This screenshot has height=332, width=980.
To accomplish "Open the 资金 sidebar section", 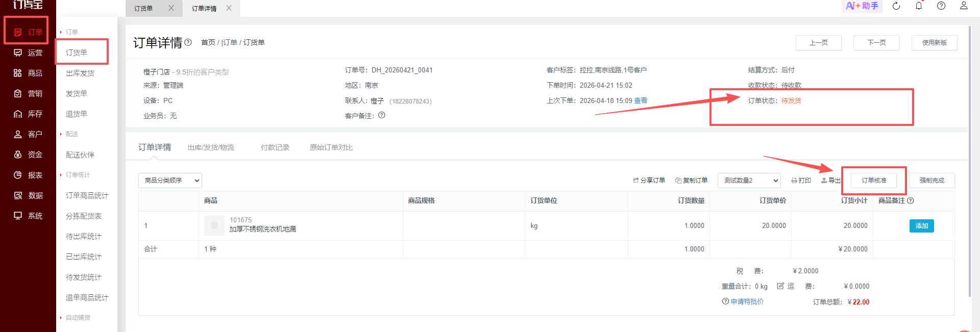I will click(x=28, y=155).
